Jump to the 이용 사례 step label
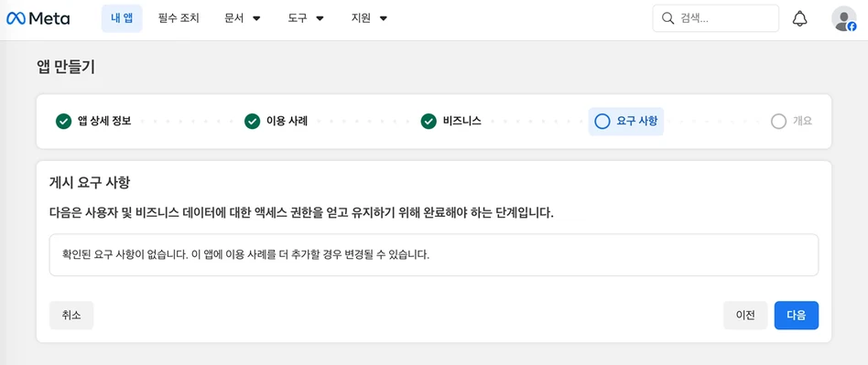 click(287, 121)
